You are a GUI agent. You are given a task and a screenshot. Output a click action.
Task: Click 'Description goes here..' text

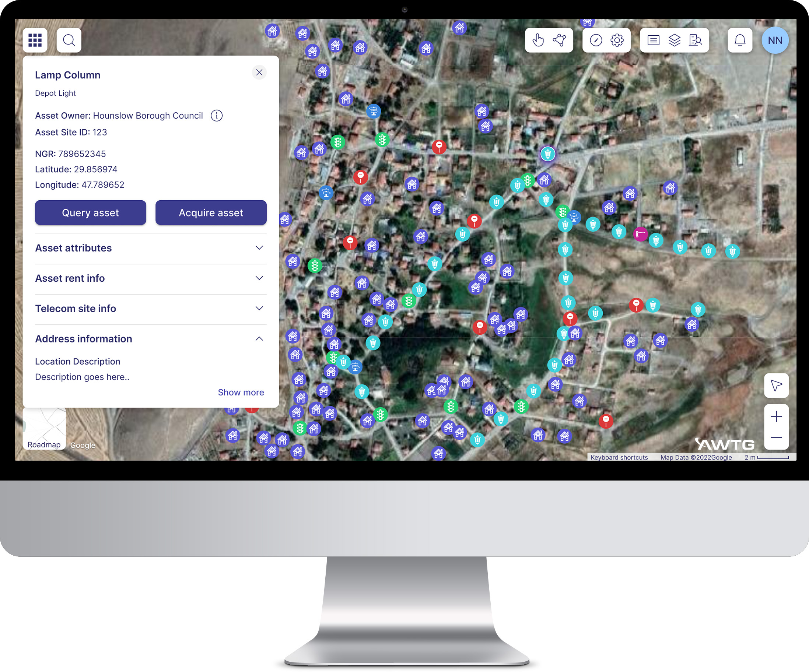click(x=83, y=377)
